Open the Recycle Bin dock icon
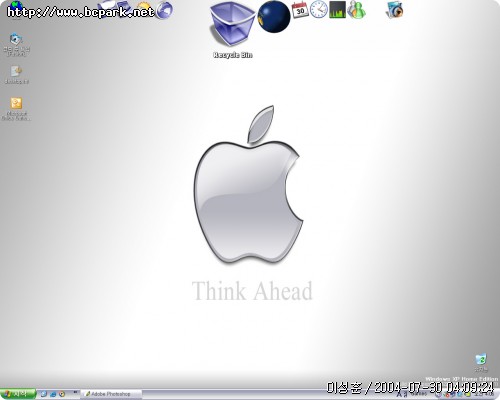 coord(232,24)
